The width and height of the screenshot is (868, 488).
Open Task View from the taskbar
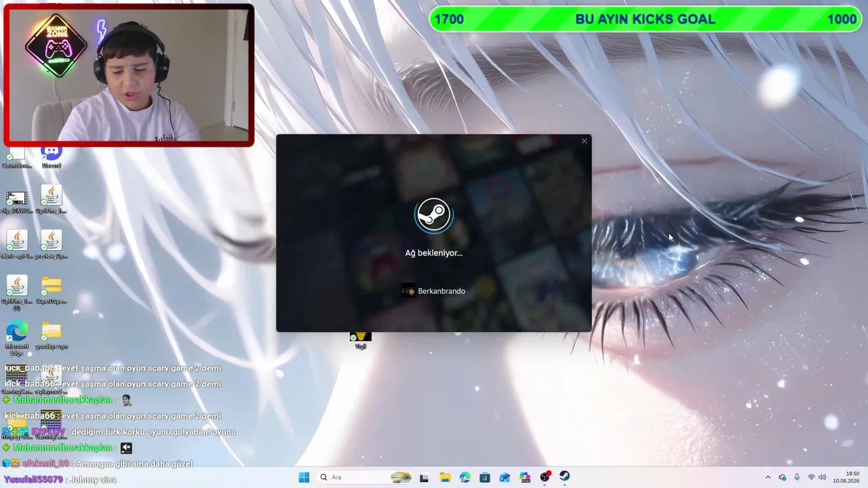click(x=424, y=477)
